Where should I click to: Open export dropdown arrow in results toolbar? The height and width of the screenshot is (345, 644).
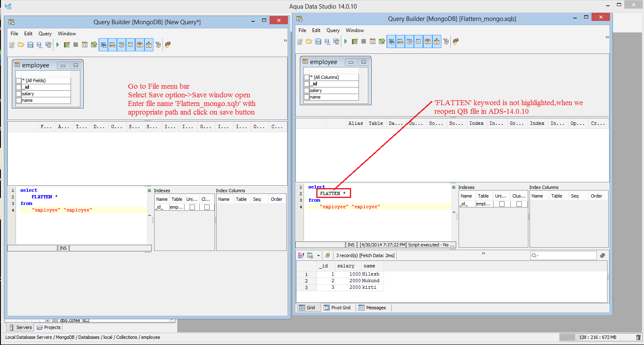[318, 255]
